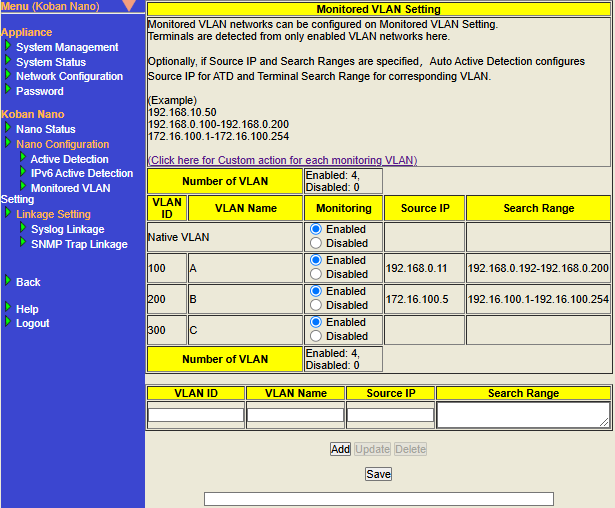This screenshot has height=508, width=615.
Task: Click green arrow beside Logout
Action: (x=8, y=322)
